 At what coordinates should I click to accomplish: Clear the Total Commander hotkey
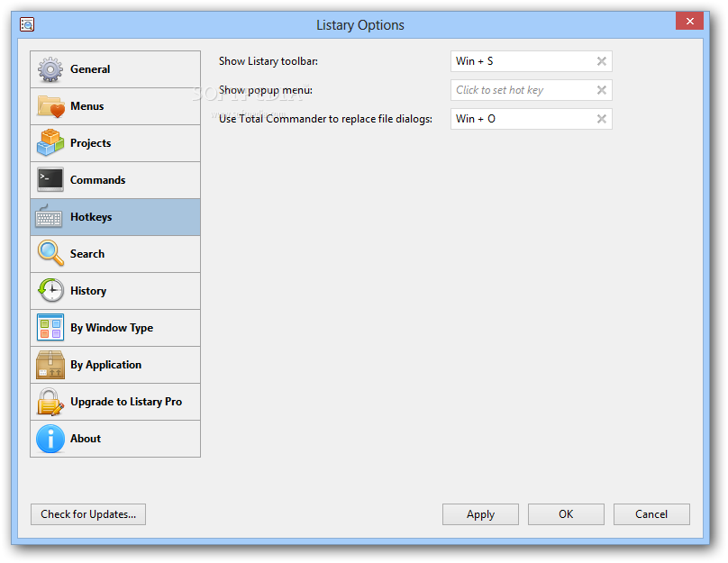pos(601,119)
